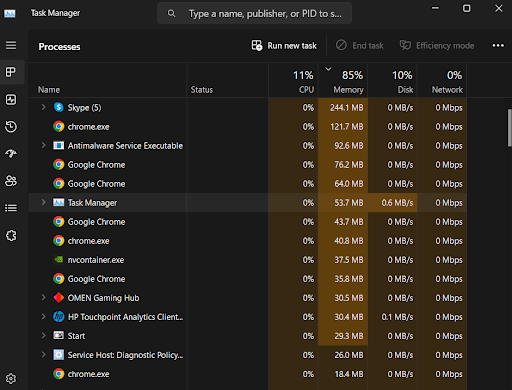Image resolution: width=512 pixels, height=390 pixels.
Task: Click the 244.1 MB memory value
Action: (x=347, y=108)
